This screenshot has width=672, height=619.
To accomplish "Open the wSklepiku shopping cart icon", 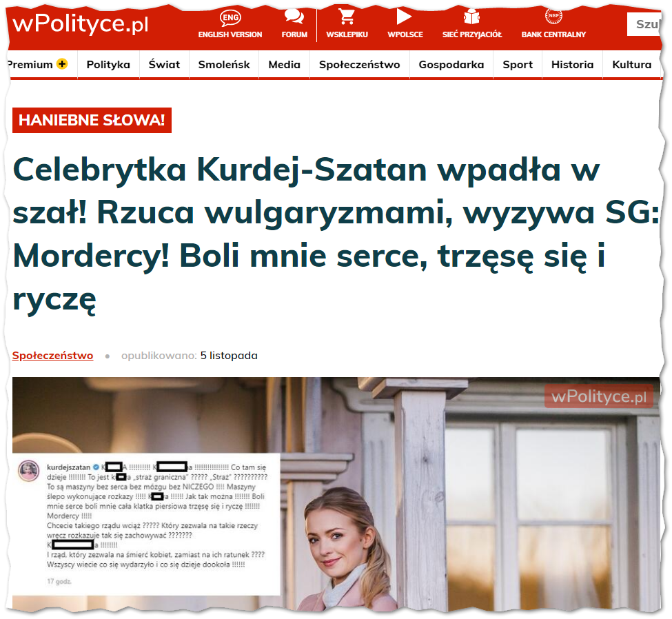I will pyautogui.click(x=346, y=17).
